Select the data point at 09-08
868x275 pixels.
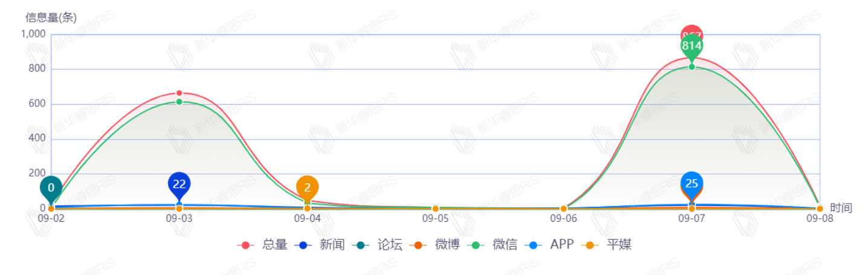(x=820, y=209)
